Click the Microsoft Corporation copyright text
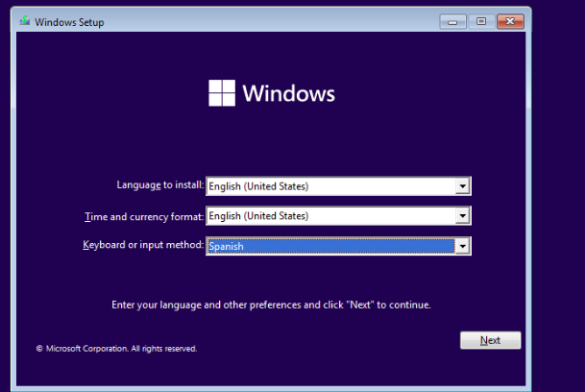585x392 pixels. [x=116, y=349]
